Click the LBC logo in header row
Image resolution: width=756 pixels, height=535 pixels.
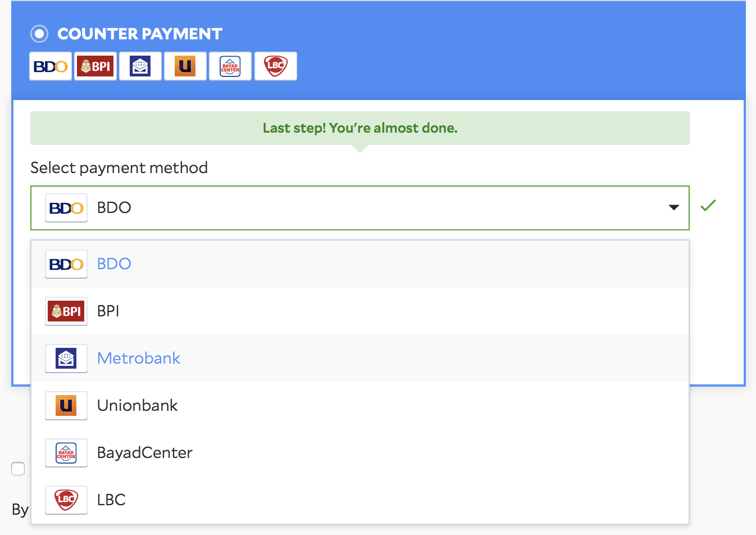(x=276, y=66)
